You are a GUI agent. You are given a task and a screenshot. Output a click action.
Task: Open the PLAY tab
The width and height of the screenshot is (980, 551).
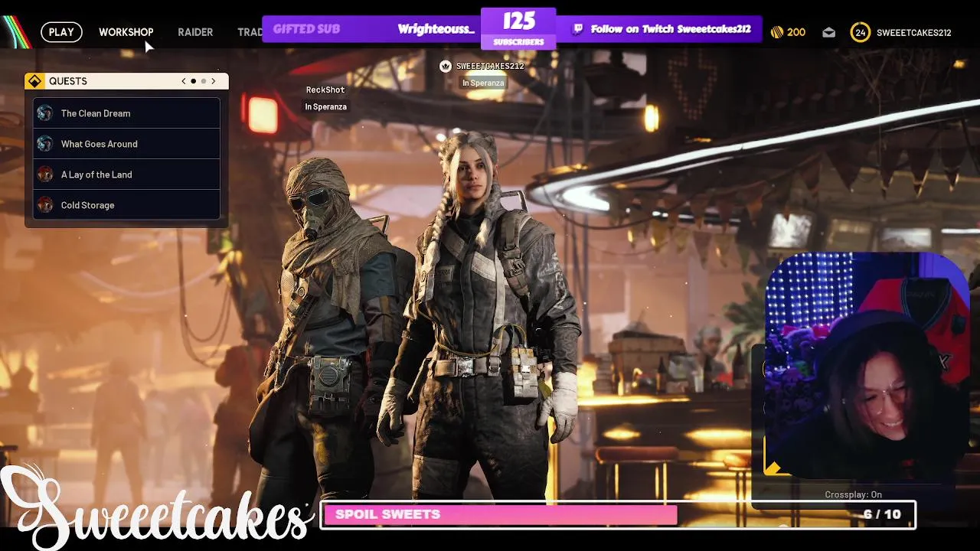(61, 32)
